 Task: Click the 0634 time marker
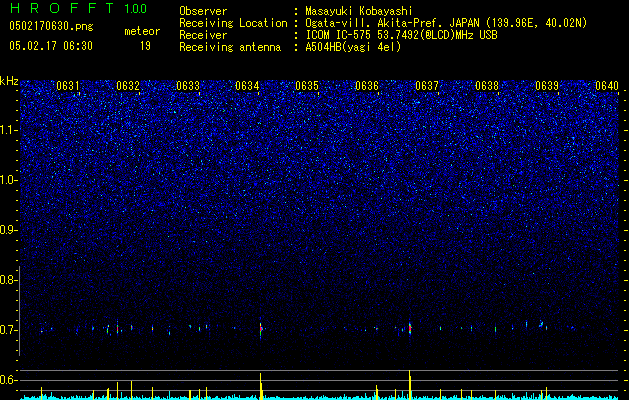pyautogui.click(x=247, y=86)
